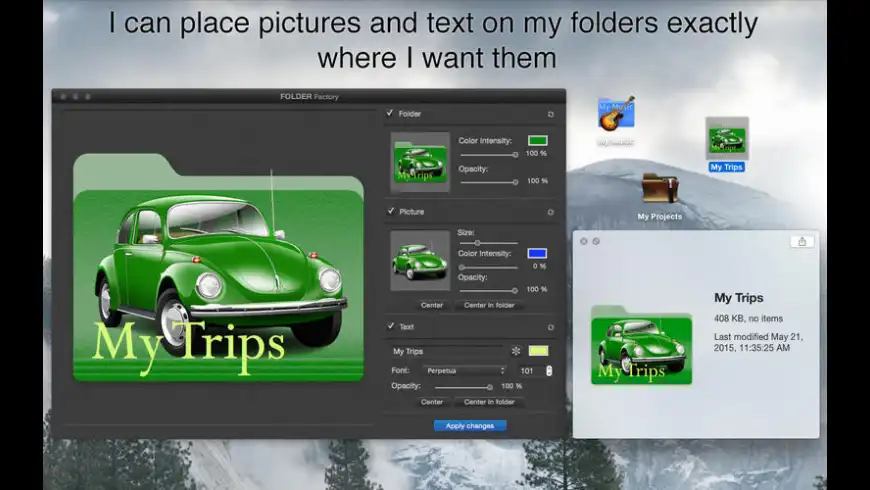The width and height of the screenshot is (870, 490).
Task: Click the Picture Color Intensity 0 % value
Action: click(x=539, y=266)
